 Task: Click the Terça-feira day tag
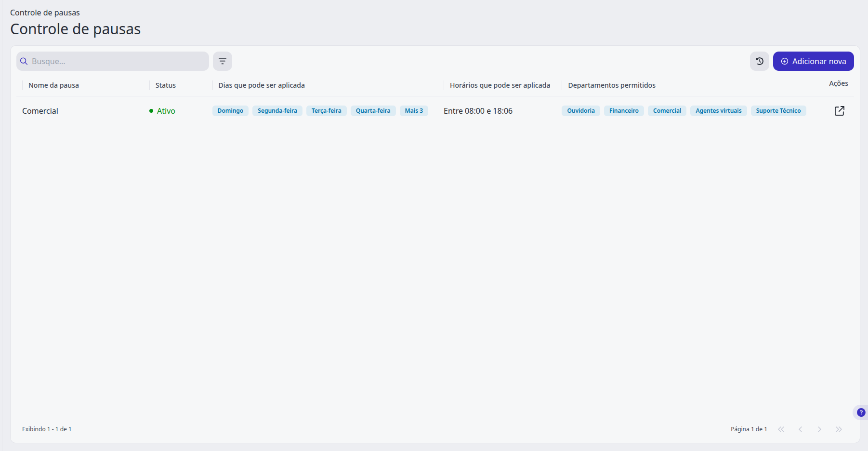(327, 111)
